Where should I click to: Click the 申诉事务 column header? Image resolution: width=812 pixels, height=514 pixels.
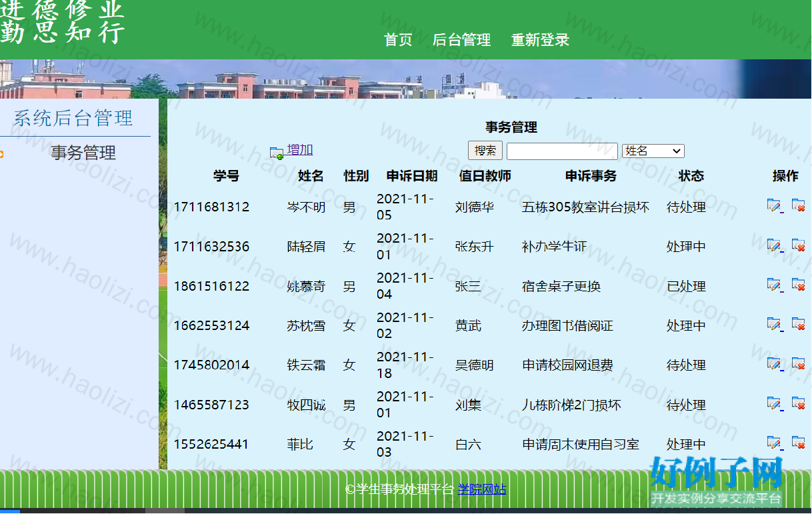[591, 176]
